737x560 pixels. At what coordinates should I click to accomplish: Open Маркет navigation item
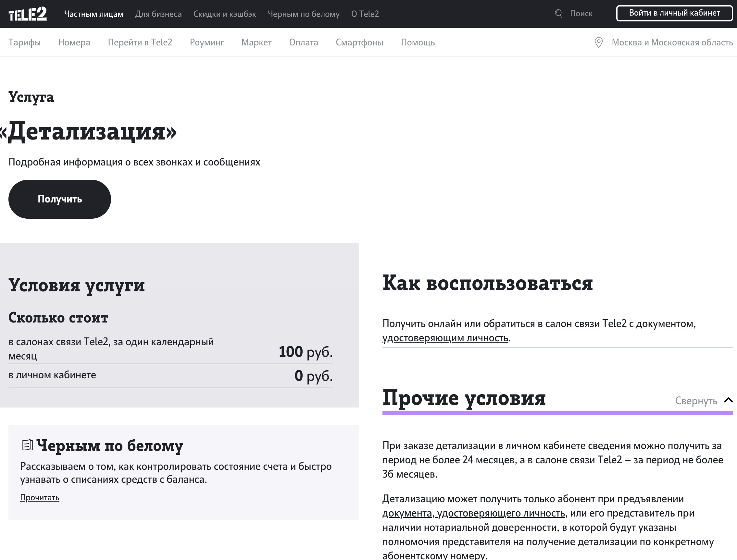256,42
